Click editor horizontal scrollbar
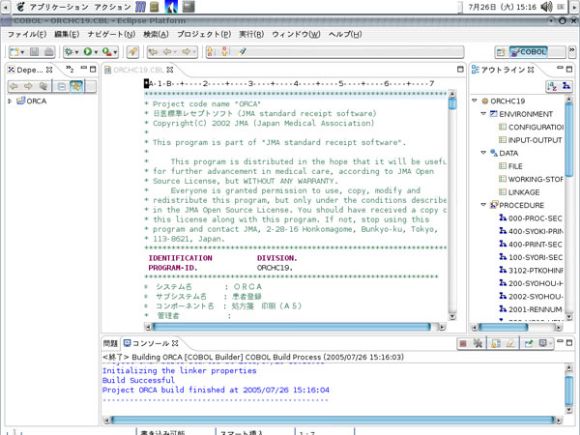 [x=291, y=327]
